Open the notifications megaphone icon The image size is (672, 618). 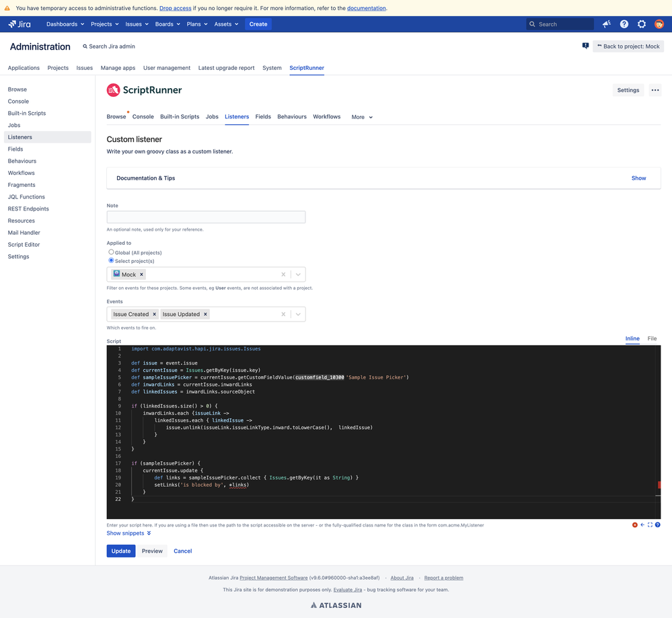click(607, 24)
